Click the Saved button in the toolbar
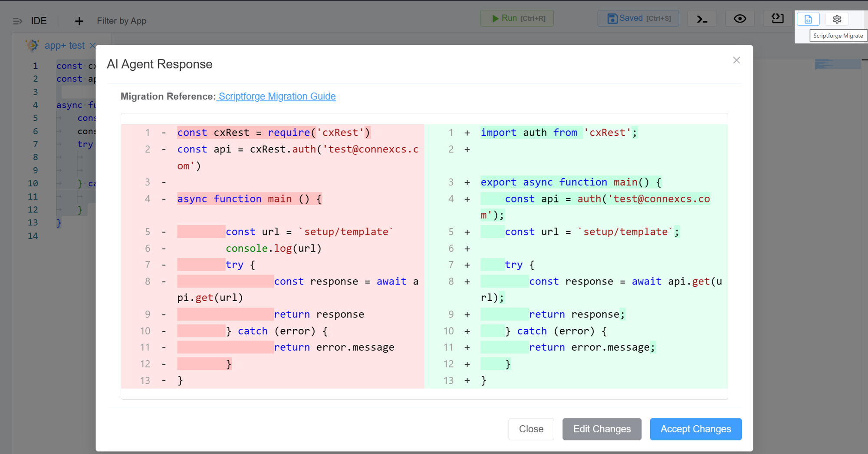Screen dimensions: 868x454 pyautogui.click(x=638, y=19)
